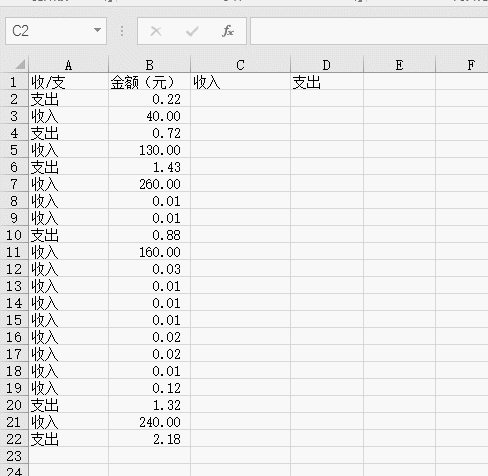Click cell D1 labeled 支出

[x=327, y=82]
